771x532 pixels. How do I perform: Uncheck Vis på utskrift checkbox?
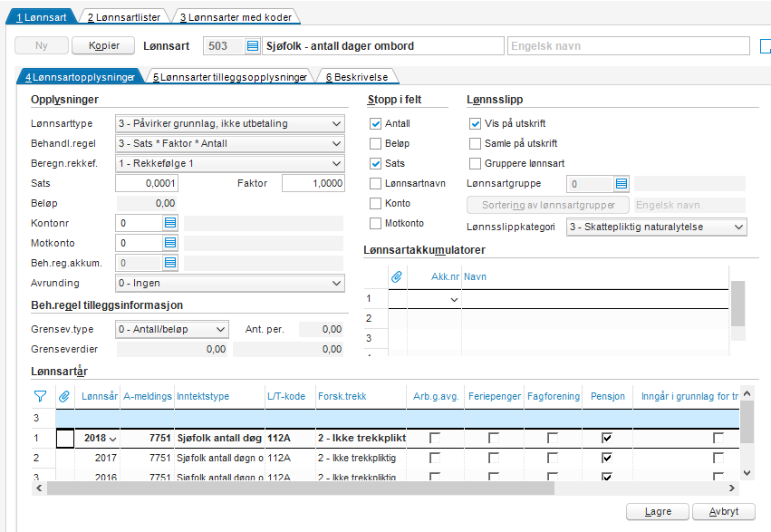point(475,123)
